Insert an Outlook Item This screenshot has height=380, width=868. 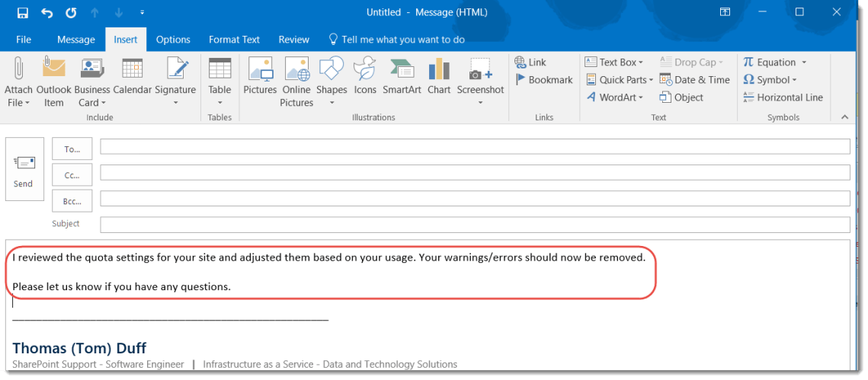(x=53, y=81)
